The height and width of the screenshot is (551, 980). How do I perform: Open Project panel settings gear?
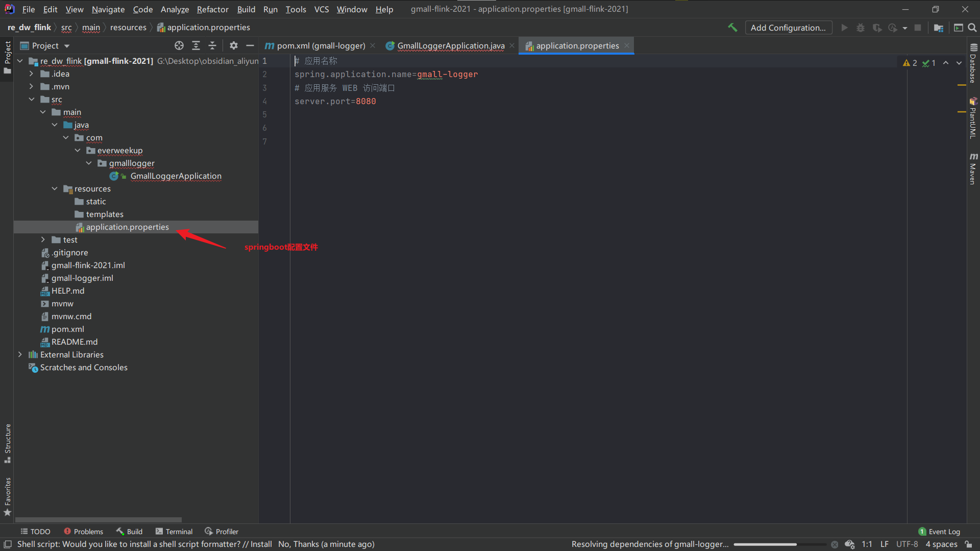(234, 45)
